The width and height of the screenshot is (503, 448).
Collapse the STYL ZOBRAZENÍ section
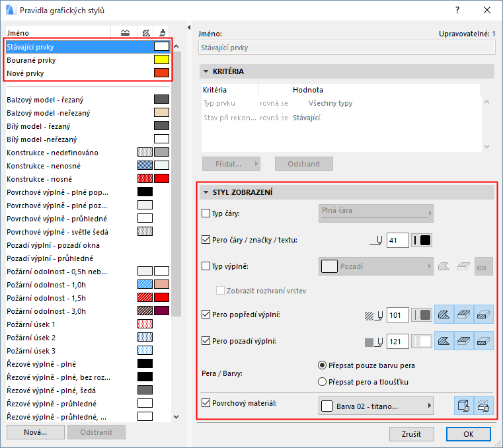[x=206, y=192]
